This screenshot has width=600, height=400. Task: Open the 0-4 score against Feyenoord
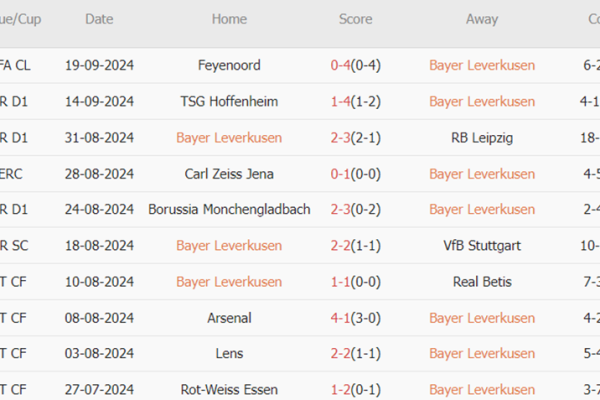click(x=340, y=65)
